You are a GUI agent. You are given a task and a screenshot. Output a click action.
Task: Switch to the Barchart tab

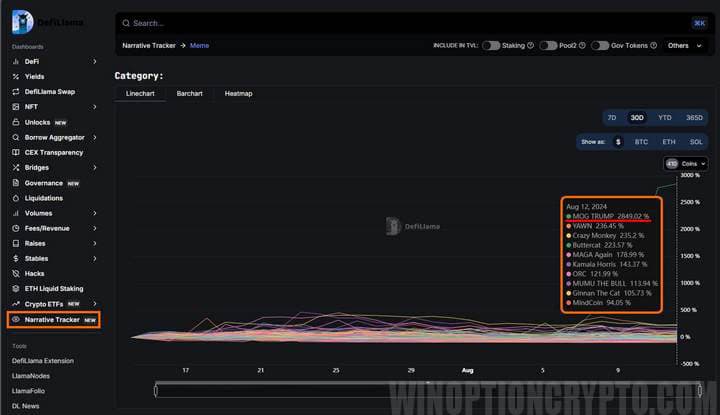[189, 93]
